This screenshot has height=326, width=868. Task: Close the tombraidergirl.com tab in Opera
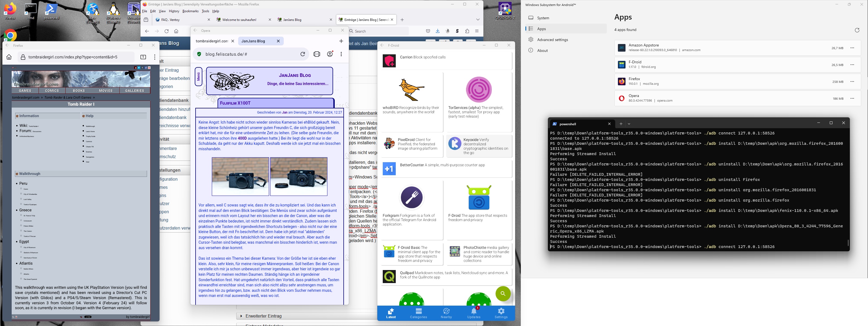tap(232, 41)
